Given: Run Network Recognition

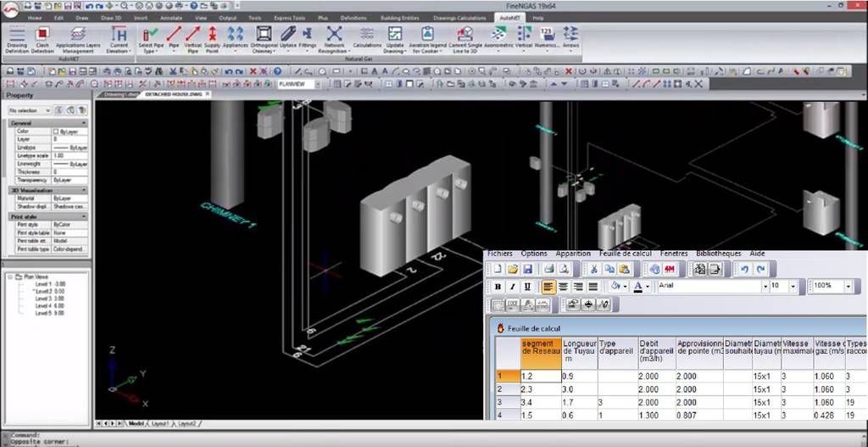Looking at the screenshot, I should pos(334,39).
